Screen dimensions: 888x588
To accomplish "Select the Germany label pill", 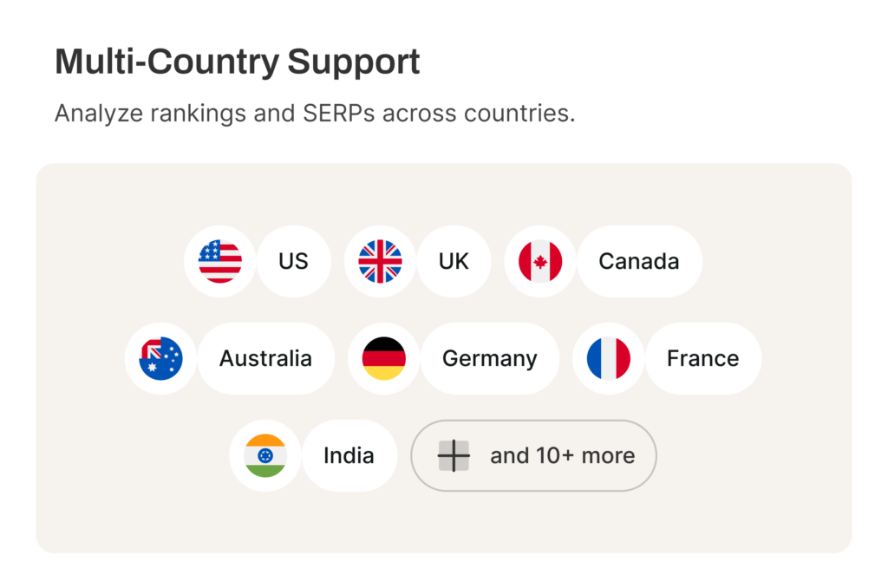I will [490, 358].
